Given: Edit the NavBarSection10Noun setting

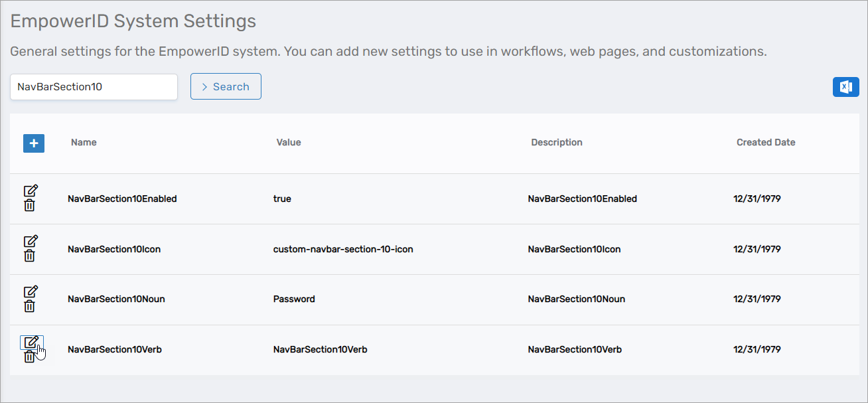Looking at the screenshot, I should (31, 291).
